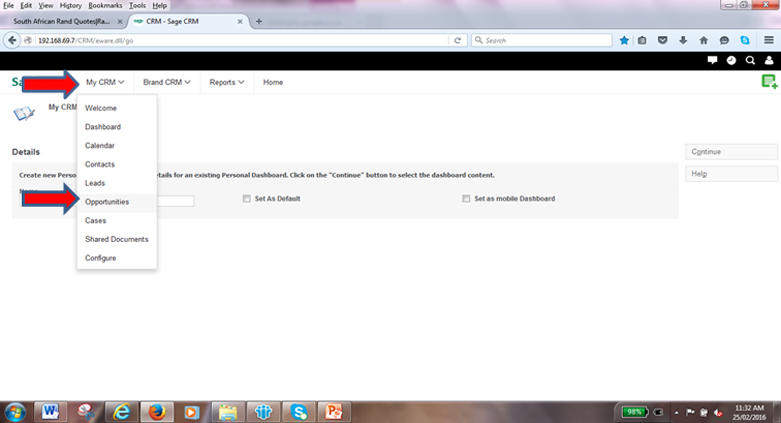Select Cases in My CRM menu
This screenshot has height=423, width=781.
click(117, 221)
